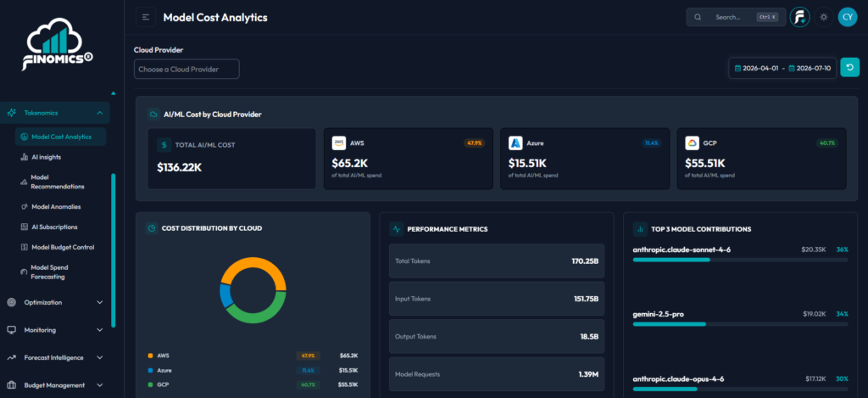Click the Model Requests 1.39M row

coord(497,374)
